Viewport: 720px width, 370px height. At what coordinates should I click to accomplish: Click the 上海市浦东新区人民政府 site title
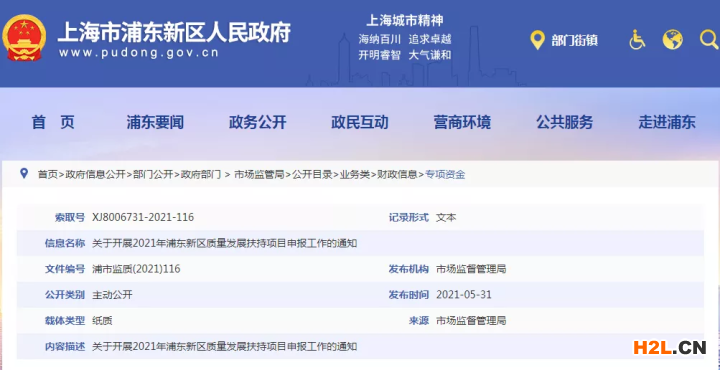pos(174,33)
